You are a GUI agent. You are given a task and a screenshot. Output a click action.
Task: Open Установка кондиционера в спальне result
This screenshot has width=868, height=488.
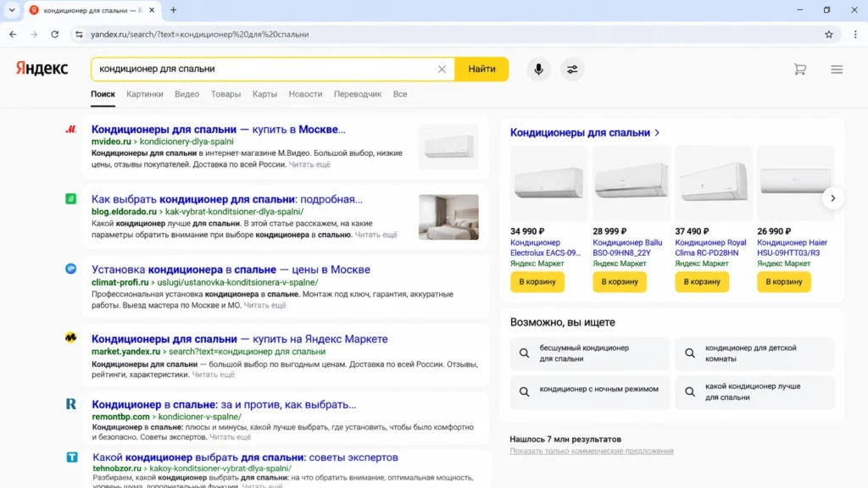pyautogui.click(x=231, y=269)
